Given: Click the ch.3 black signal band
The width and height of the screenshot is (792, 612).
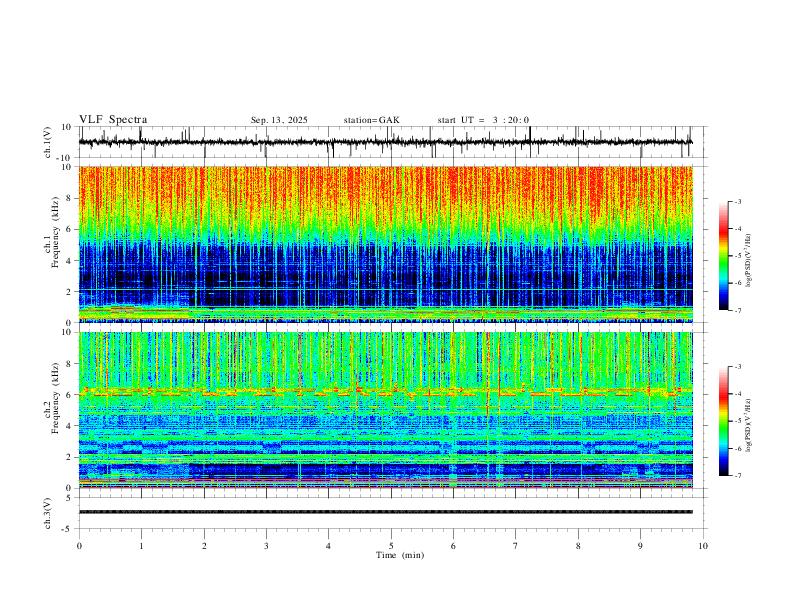Looking at the screenshot, I should (x=386, y=512).
